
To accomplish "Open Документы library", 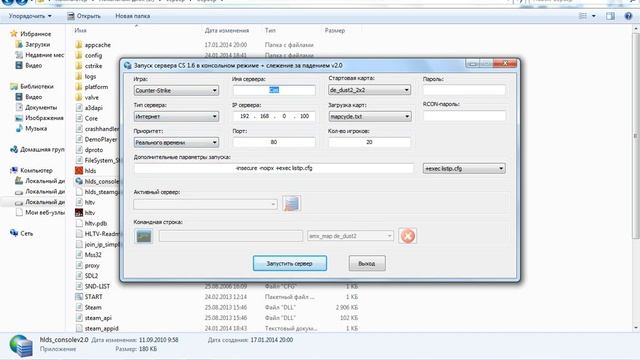I will coord(36,107).
